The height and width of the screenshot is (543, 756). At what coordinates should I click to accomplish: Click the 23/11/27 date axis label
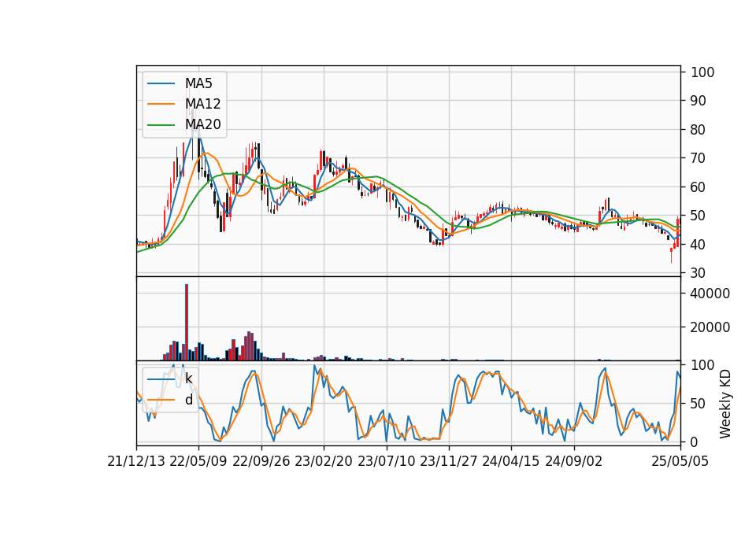448,461
